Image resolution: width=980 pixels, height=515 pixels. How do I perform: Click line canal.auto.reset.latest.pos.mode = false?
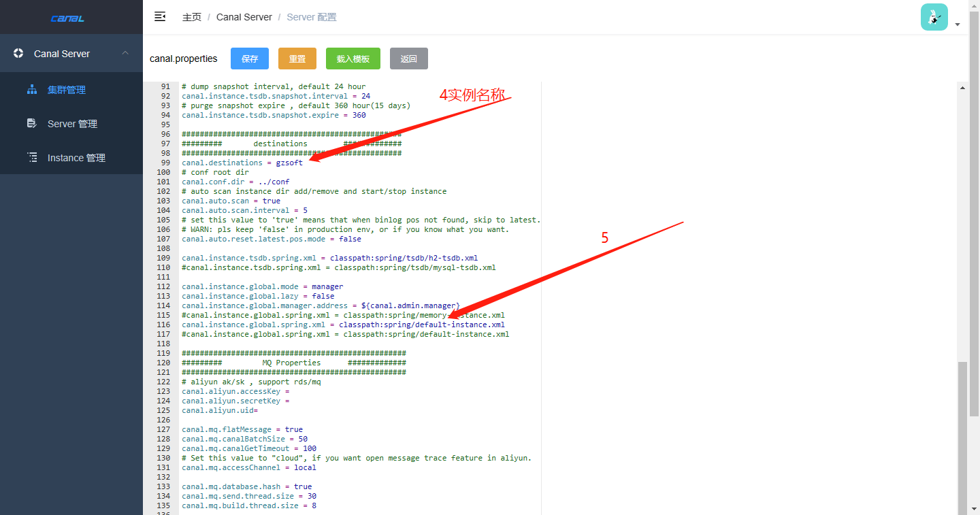point(272,239)
